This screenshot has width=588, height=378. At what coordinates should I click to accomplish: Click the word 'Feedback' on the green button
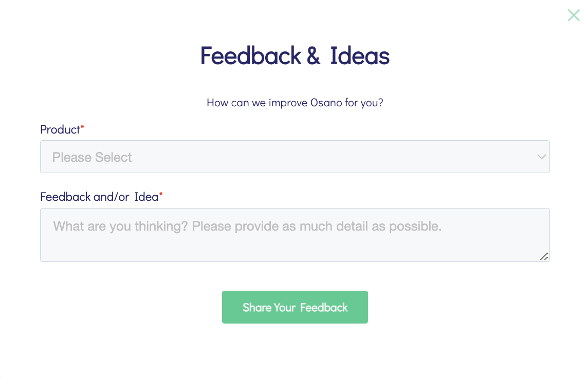(324, 307)
